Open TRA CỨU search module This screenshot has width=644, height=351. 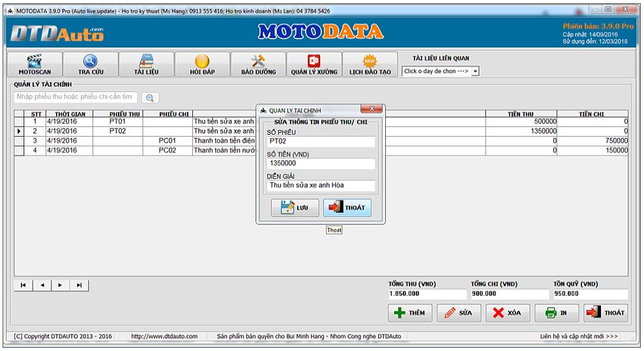pos(91,64)
